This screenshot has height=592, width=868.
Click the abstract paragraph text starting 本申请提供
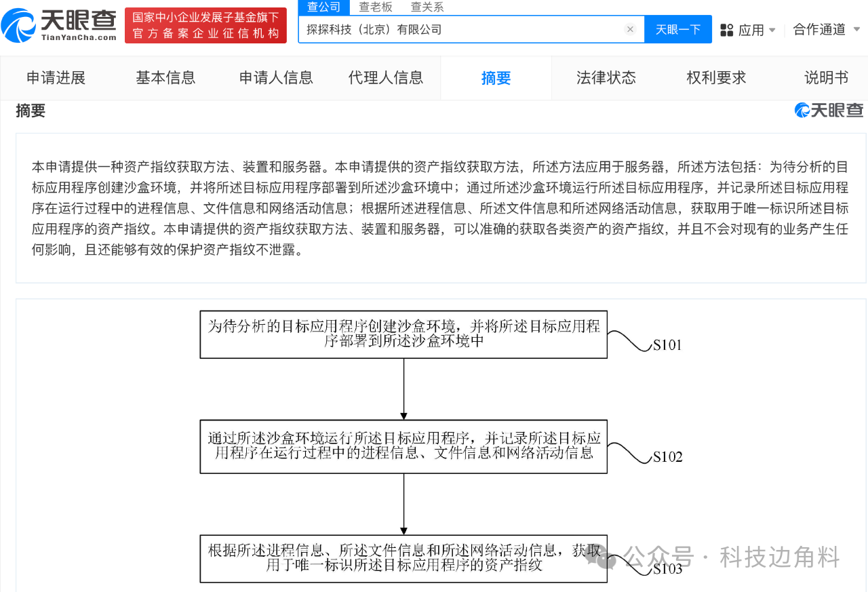click(x=440, y=209)
